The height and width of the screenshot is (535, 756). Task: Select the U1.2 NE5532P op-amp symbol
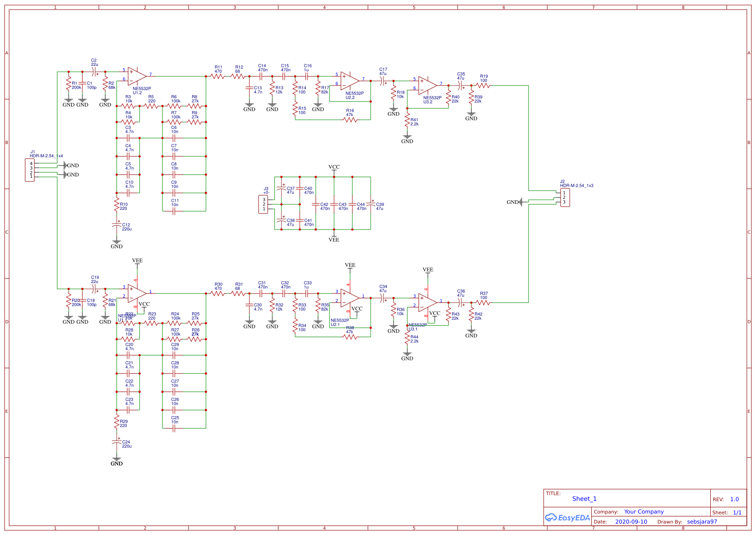[137, 76]
